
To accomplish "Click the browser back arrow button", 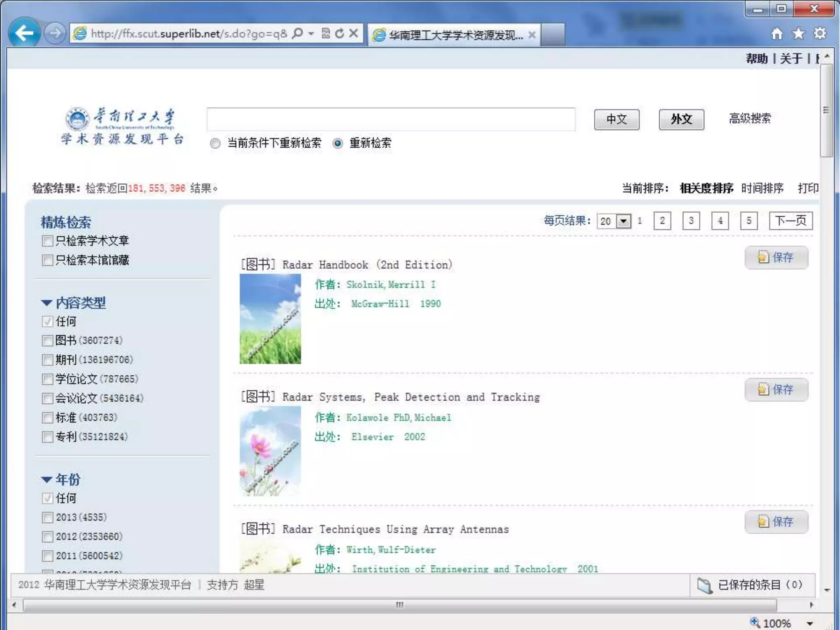I will coord(24,33).
